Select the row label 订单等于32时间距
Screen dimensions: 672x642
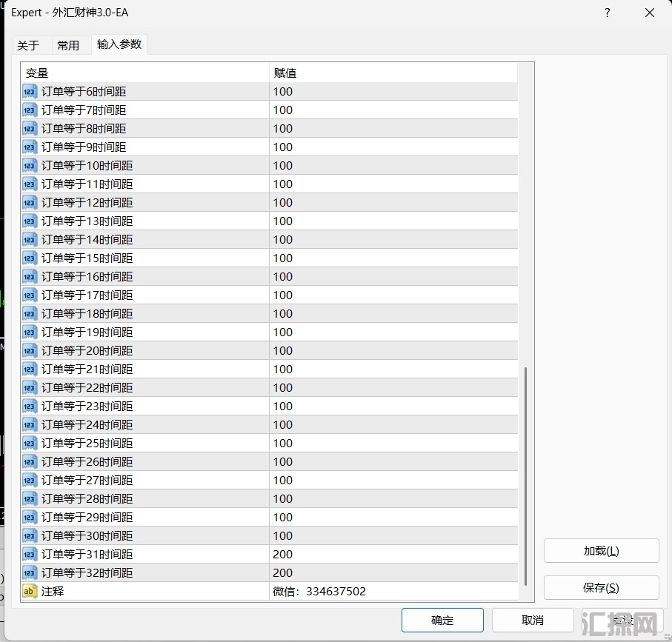87,573
